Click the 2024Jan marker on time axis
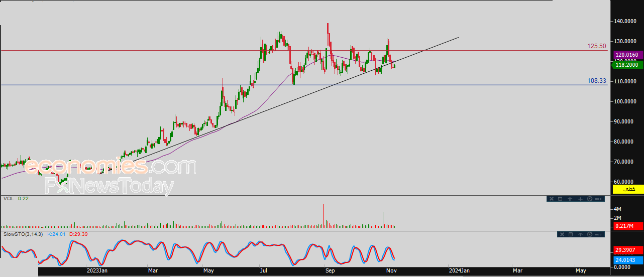Screen dimensions: 644x277 coord(458,271)
